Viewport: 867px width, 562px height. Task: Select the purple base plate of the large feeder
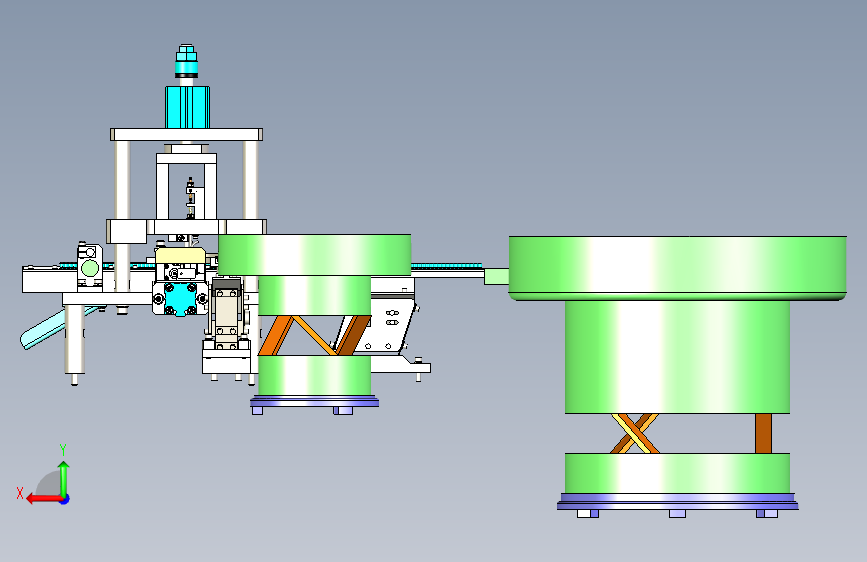coord(677,501)
